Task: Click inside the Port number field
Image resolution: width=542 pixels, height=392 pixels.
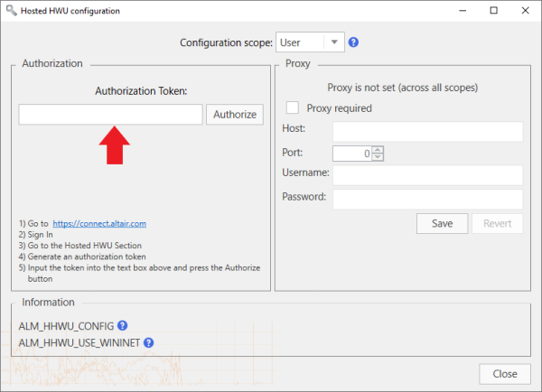Action: click(x=351, y=154)
